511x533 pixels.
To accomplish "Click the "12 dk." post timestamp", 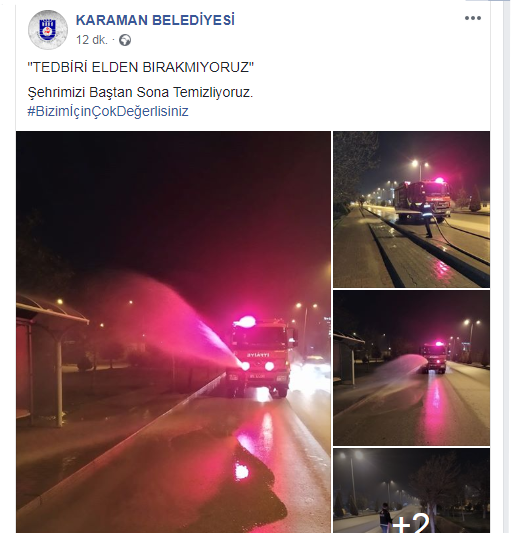I will click(92, 40).
